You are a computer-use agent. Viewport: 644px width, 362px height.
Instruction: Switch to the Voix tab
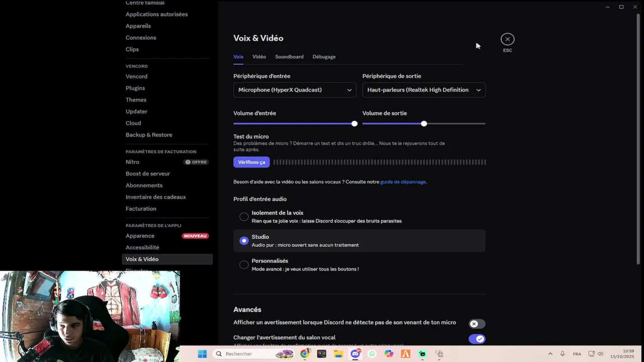click(x=238, y=57)
